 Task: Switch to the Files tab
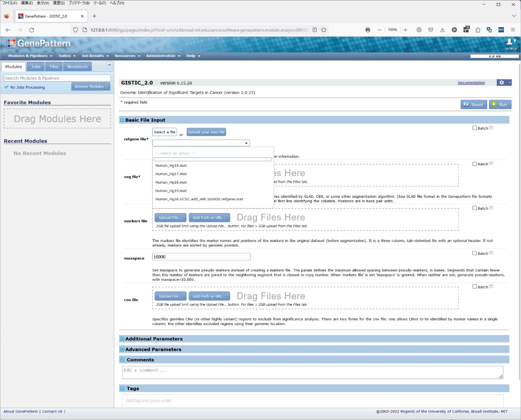coord(54,67)
